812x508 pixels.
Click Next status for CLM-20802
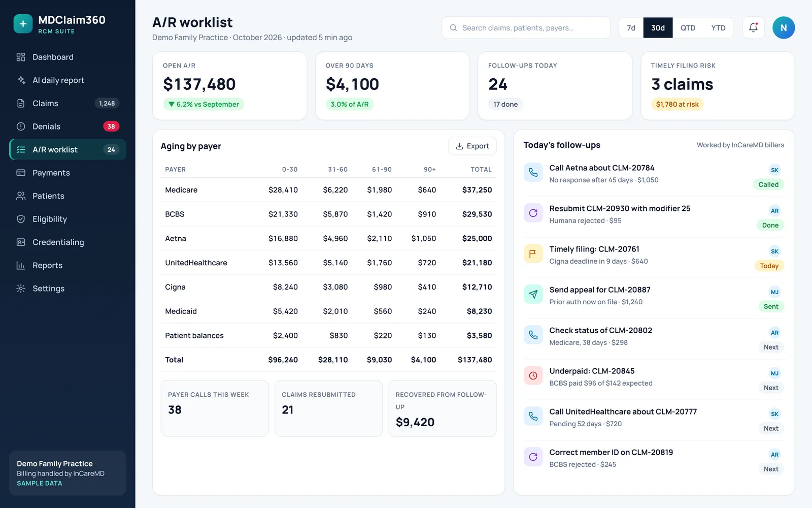click(x=771, y=347)
